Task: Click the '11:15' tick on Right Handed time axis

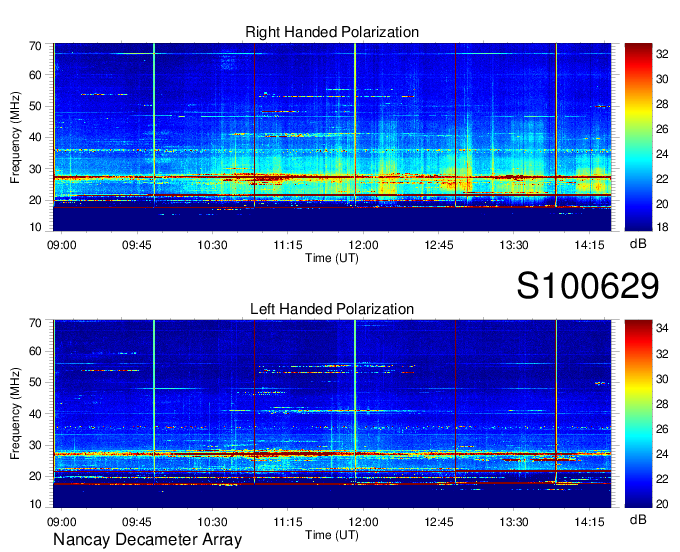Action: 288,245
